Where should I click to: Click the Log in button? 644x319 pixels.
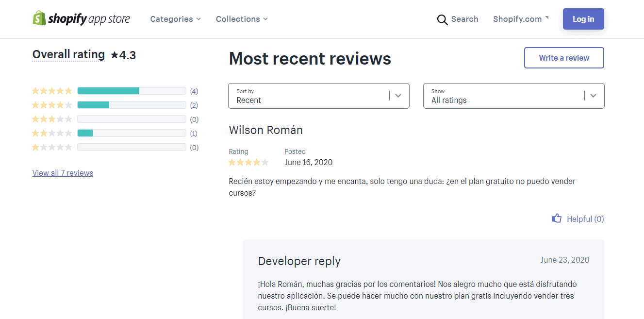tap(583, 19)
